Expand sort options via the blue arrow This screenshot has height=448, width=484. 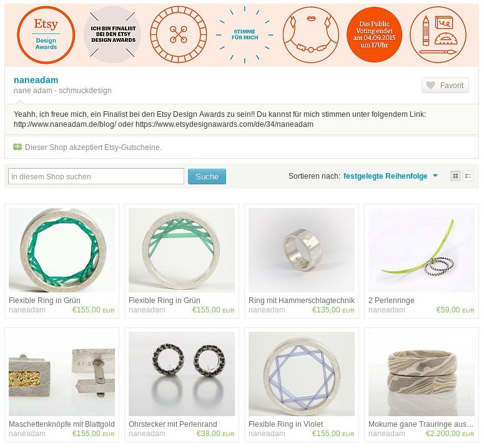pyautogui.click(x=435, y=176)
